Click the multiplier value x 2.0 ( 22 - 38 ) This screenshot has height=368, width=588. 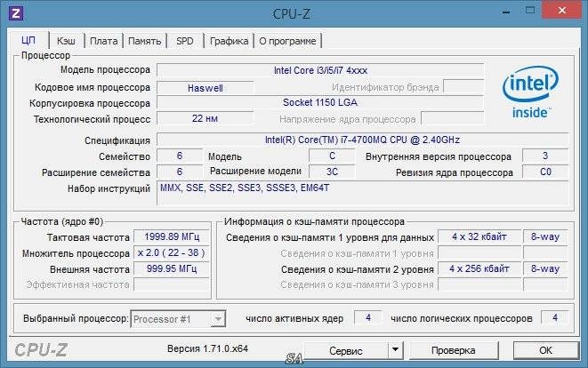click(172, 253)
